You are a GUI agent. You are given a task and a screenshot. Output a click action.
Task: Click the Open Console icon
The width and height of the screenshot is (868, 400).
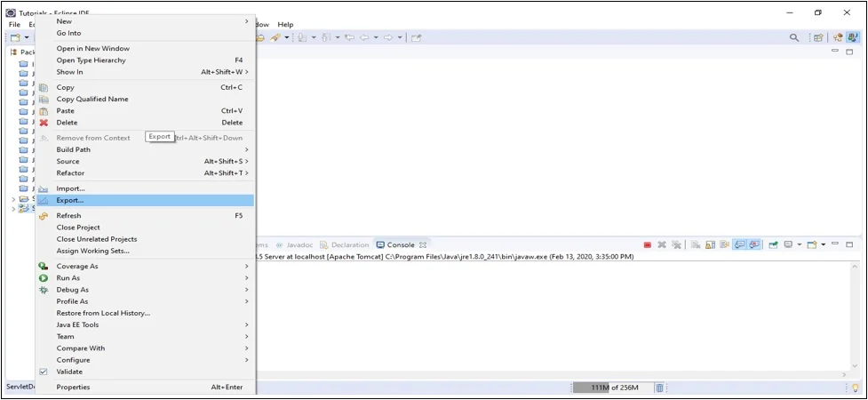(811, 244)
